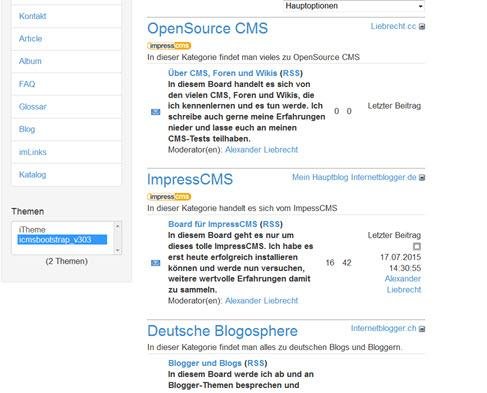Click the 'Themen' block title
Image resolution: width=487 pixels, height=393 pixels.
[x=28, y=211]
